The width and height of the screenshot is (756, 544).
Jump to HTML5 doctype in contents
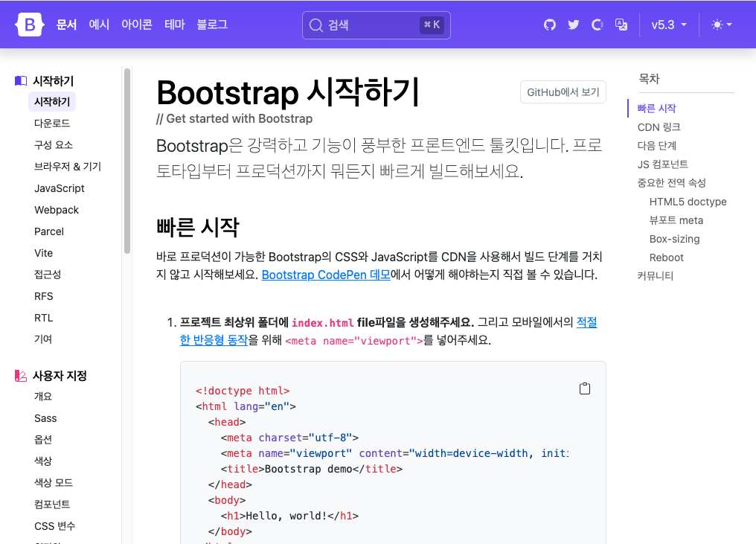(688, 202)
